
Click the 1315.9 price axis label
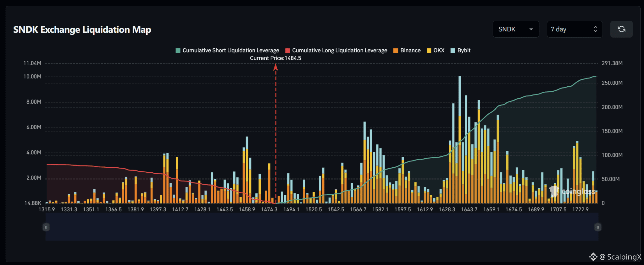[x=47, y=209]
